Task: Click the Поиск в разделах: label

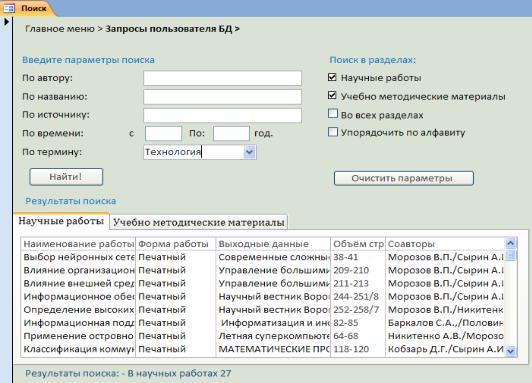Action: click(x=373, y=60)
